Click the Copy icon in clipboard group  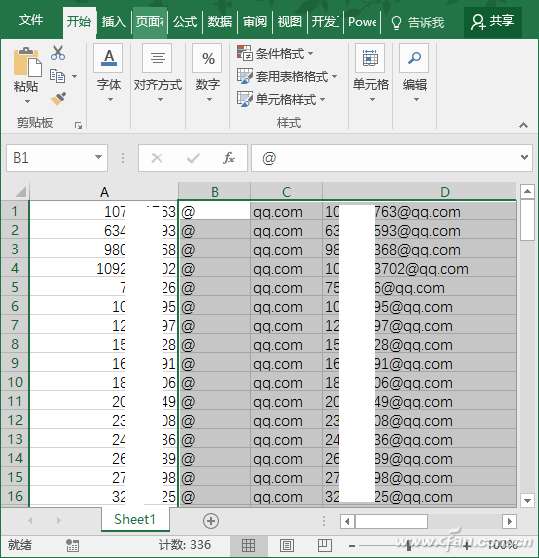coord(57,76)
